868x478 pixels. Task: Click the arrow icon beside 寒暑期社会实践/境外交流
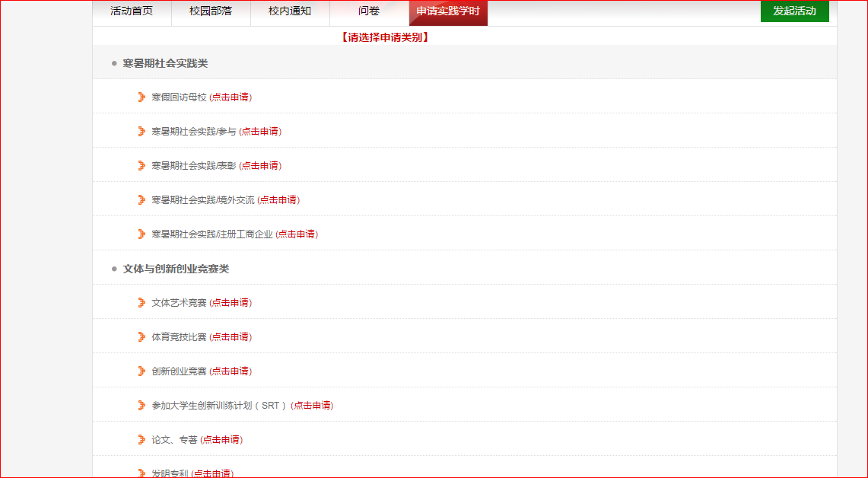(x=141, y=200)
